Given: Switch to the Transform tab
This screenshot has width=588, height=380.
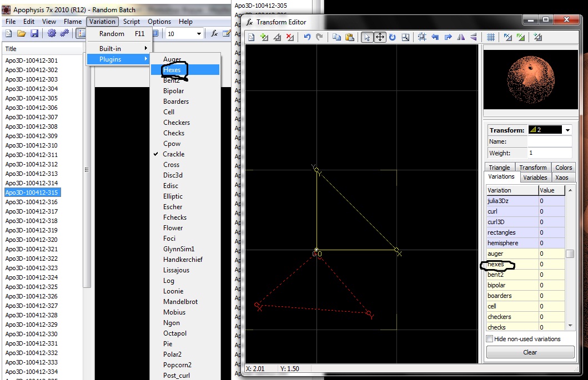Looking at the screenshot, I should pyautogui.click(x=533, y=167).
